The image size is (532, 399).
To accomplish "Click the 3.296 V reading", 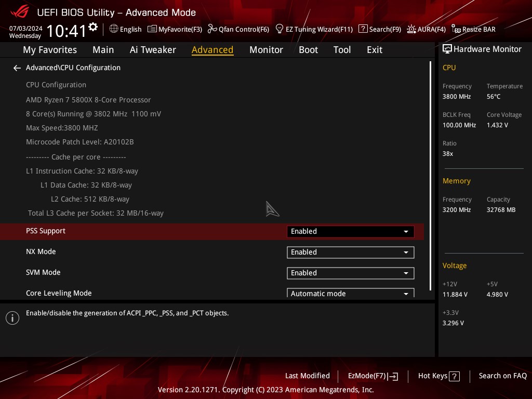I will pyautogui.click(x=453, y=323).
